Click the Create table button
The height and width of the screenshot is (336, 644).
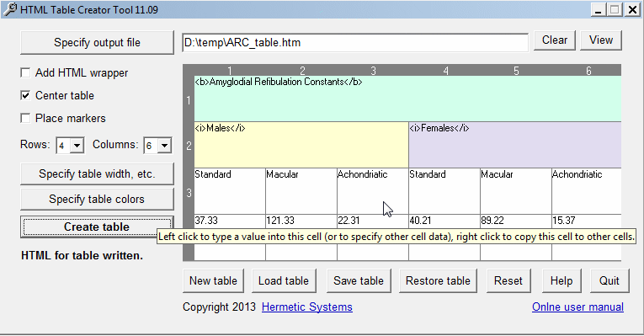point(97,227)
